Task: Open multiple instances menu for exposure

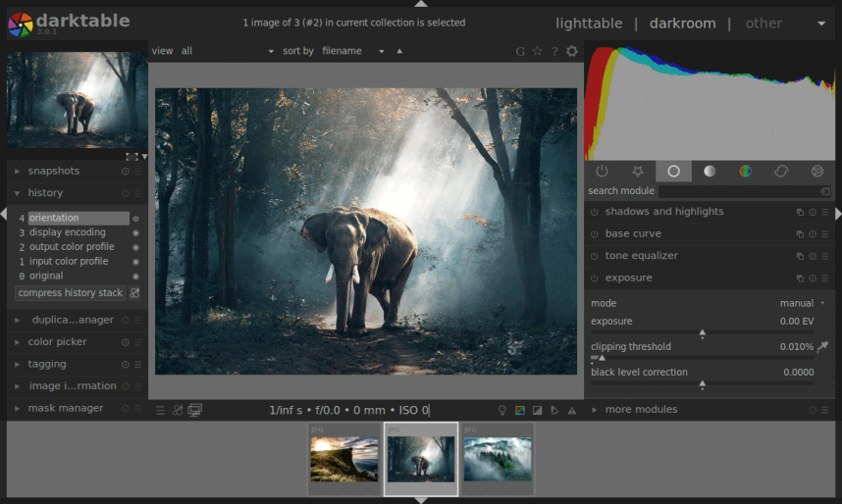Action: click(800, 278)
